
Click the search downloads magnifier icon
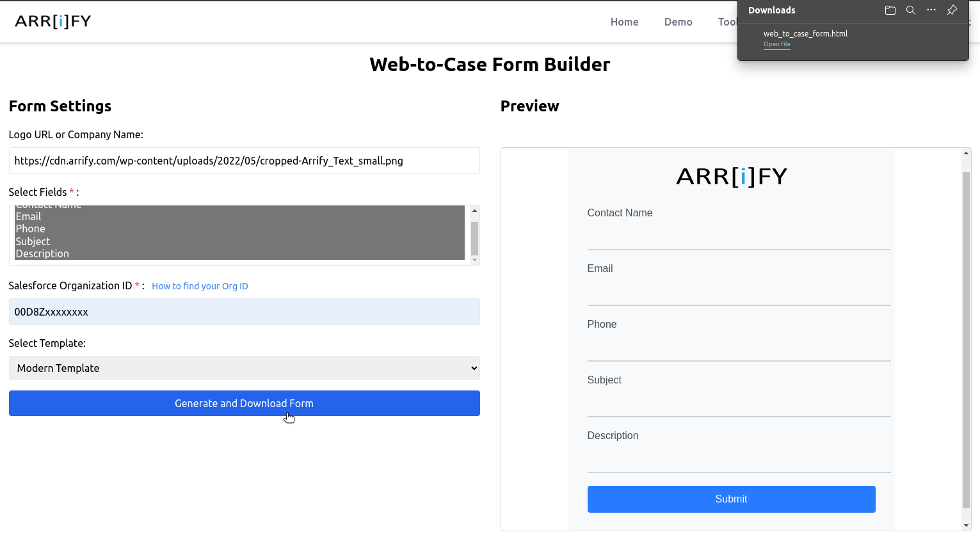point(910,10)
